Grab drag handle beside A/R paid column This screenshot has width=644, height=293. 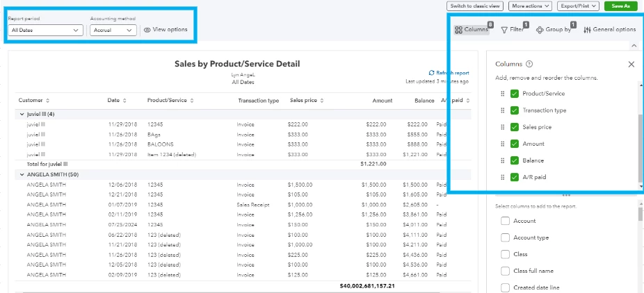point(502,178)
